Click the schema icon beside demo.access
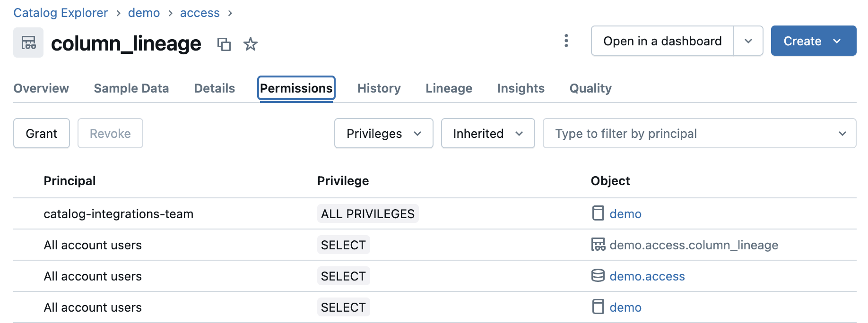This screenshot has width=868, height=323. (x=598, y=276)
